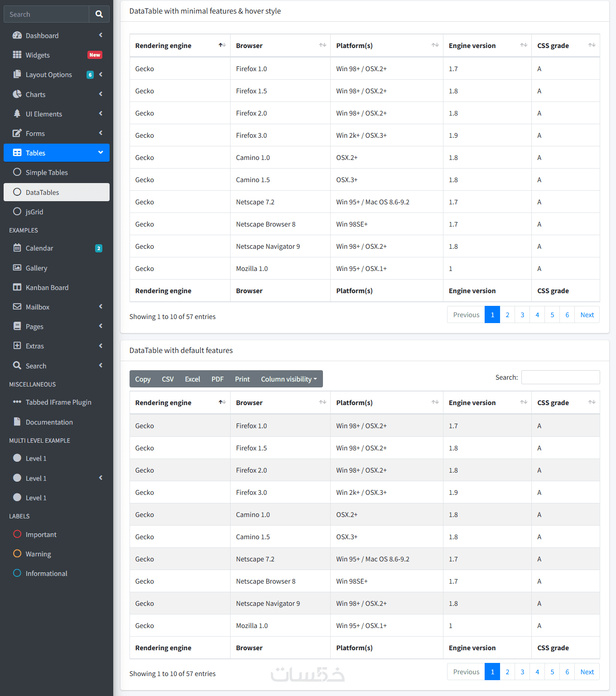Screen dimensions: 616x696
Task: Click the Tabbed IFrame Plugin ellipsis icon
Action: pyautogui.click(x=17, y=402)
